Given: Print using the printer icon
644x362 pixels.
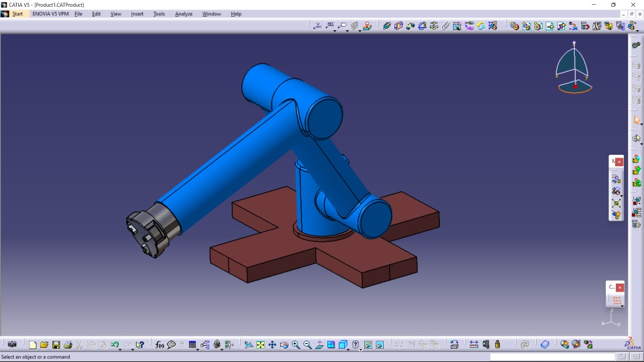Looking at the screenshot, I should coord(68,345).
